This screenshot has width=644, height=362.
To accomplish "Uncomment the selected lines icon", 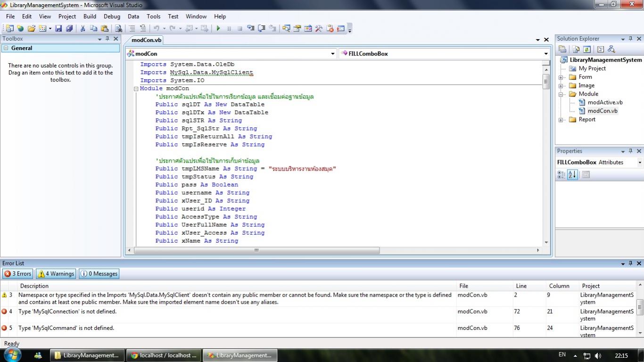I will point(143,28).
